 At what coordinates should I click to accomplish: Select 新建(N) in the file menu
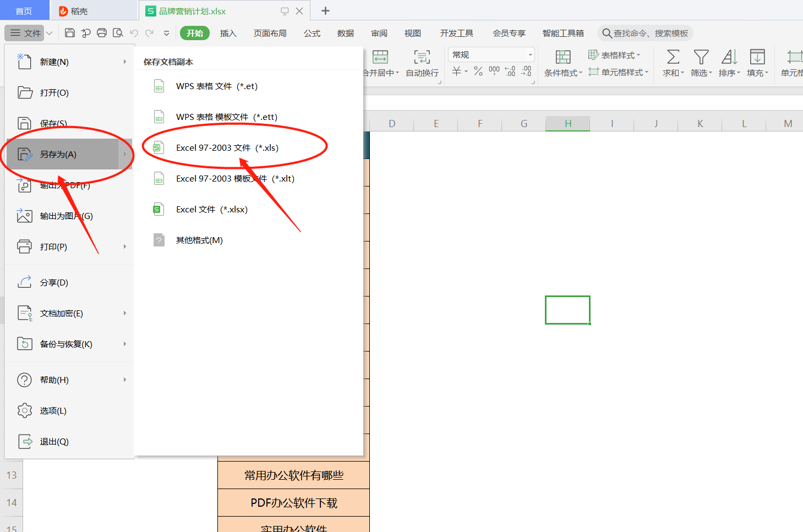pyautogui.click(x=69, y=62)
